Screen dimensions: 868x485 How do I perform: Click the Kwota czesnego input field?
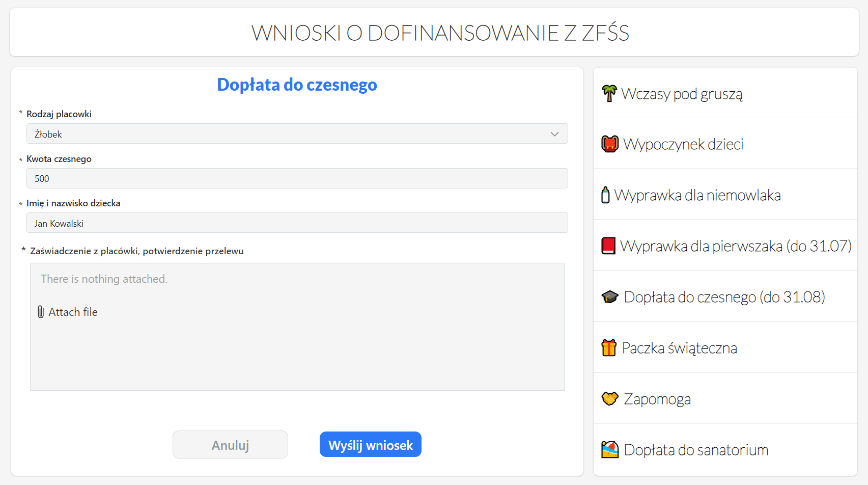tap(296, 179)
